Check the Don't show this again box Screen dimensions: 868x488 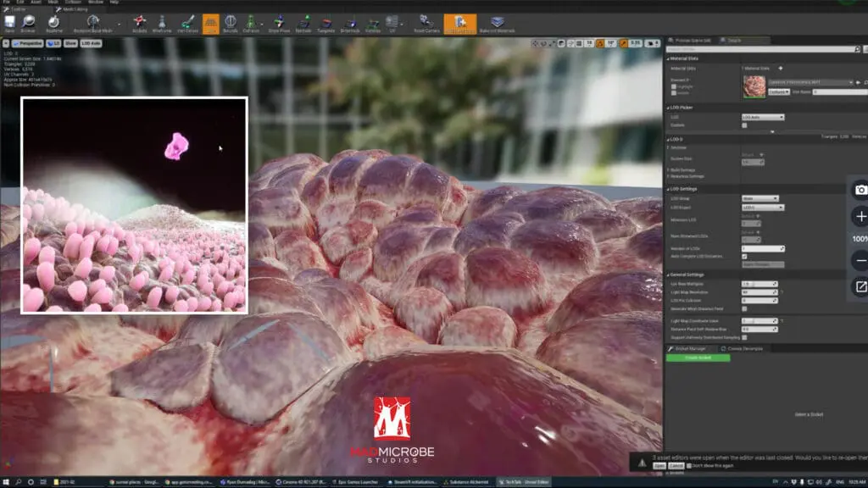(688, 466)
